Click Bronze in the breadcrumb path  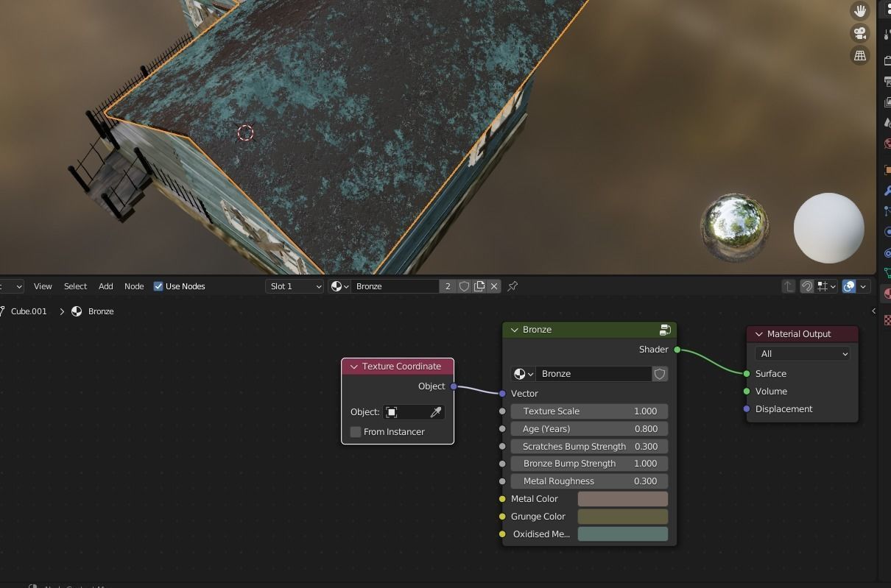coord(101,311)
